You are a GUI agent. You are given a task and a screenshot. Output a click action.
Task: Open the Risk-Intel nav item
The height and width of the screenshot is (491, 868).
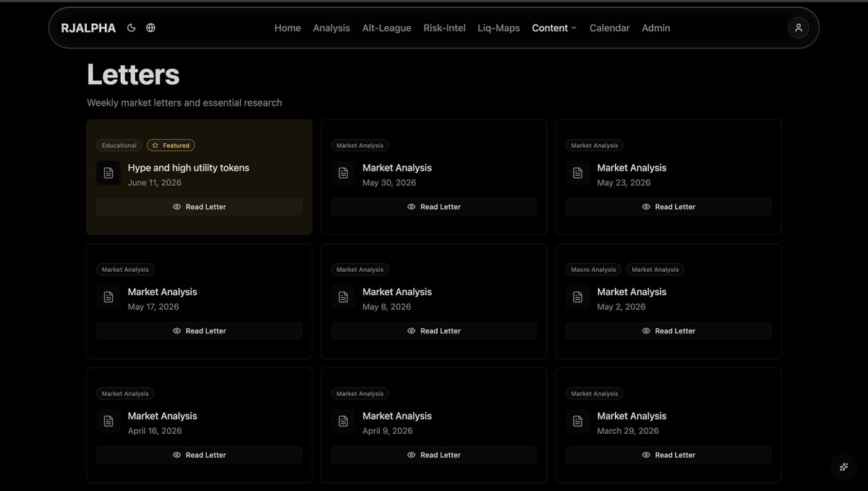pos(444,28)
